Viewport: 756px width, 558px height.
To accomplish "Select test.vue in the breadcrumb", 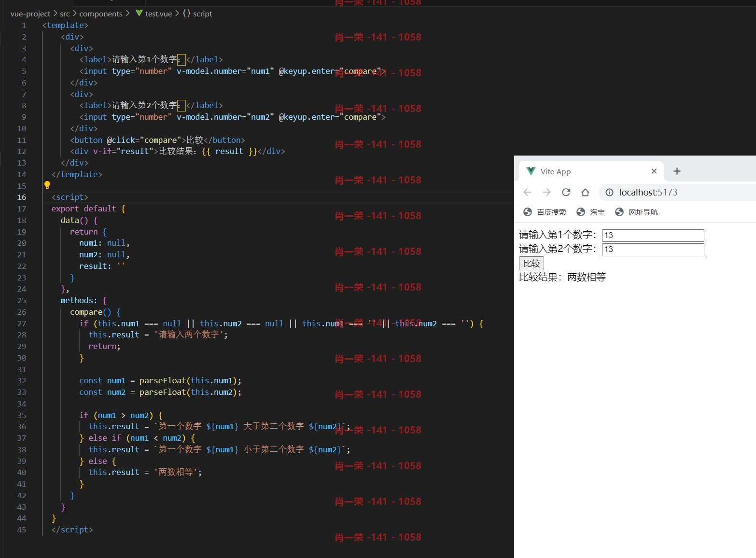I will tap(158, 14).
